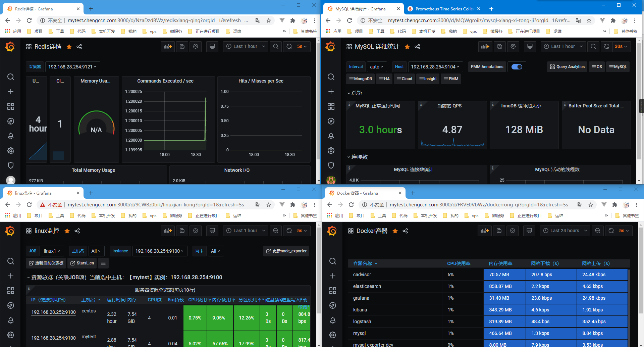Zoom out time range in Redis dashboard
The image size is (644, 347).
pyautogui.click(x=276, y=47)
